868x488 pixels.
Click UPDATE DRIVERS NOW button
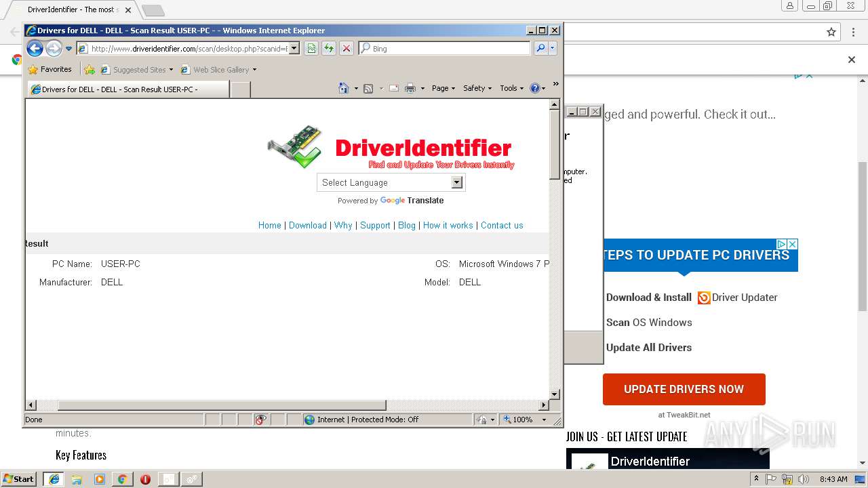pyautogui.click(x=684, y=389)
